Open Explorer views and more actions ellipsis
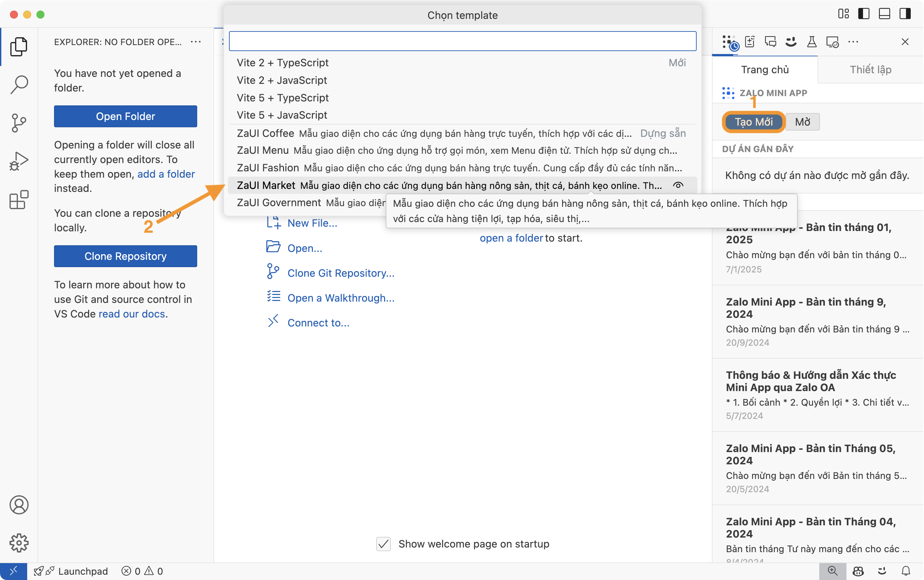924x580 pixels. (x=196, y=42)
